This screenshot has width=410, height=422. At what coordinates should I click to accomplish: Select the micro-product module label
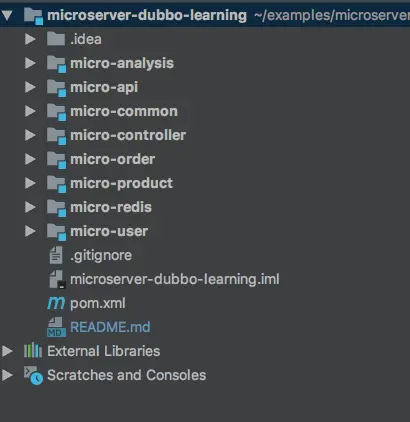pos(122,183)
